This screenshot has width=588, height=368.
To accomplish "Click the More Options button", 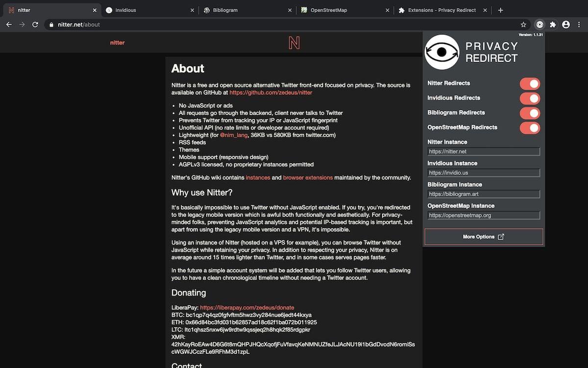I will point(484,237).
